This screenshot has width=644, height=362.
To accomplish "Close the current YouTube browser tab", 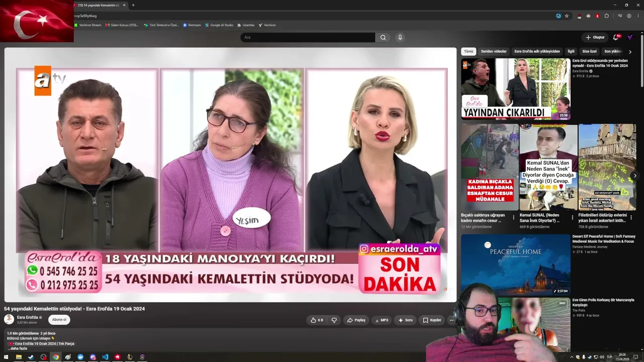I will click(x=124, y=5).
